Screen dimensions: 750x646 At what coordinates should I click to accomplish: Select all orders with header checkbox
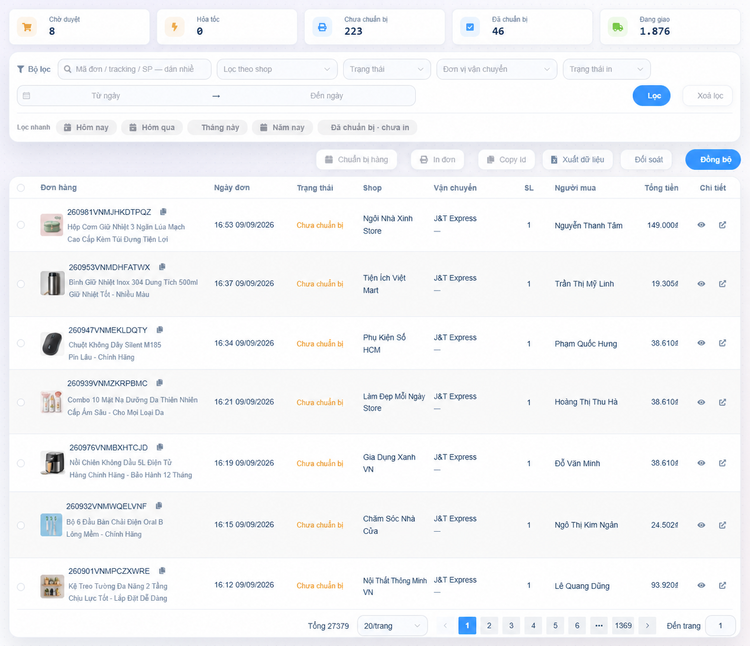(x=21, y=187)
